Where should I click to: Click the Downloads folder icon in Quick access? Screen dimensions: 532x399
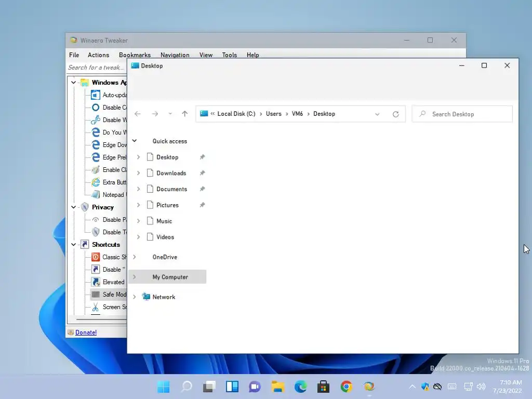(150, 173)
